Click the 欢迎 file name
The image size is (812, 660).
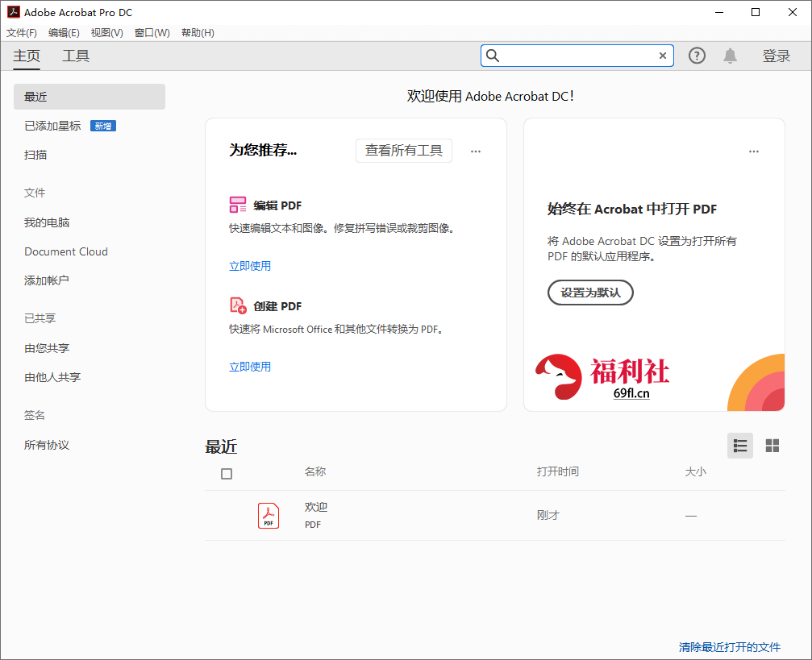[316, 508]
